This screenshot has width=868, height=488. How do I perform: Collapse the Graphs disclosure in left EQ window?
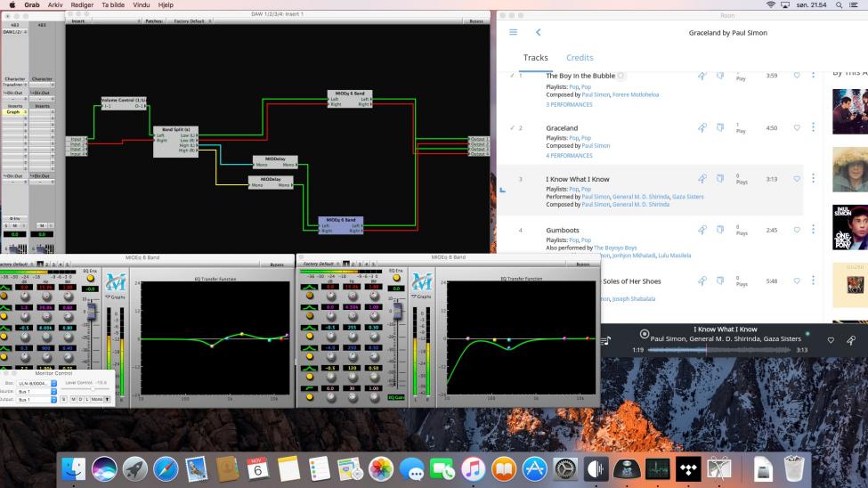[x=115, y=297]
